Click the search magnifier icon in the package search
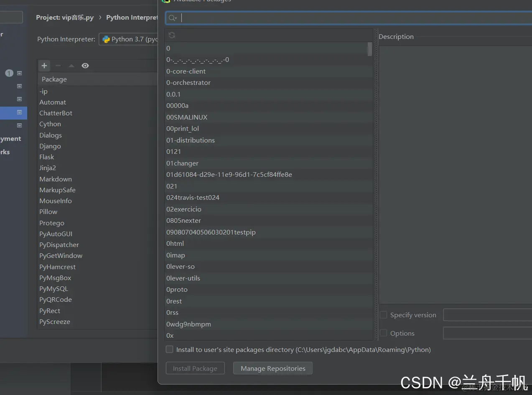The image size is (532, 395). pyautogui.click(x=173, y=18)
